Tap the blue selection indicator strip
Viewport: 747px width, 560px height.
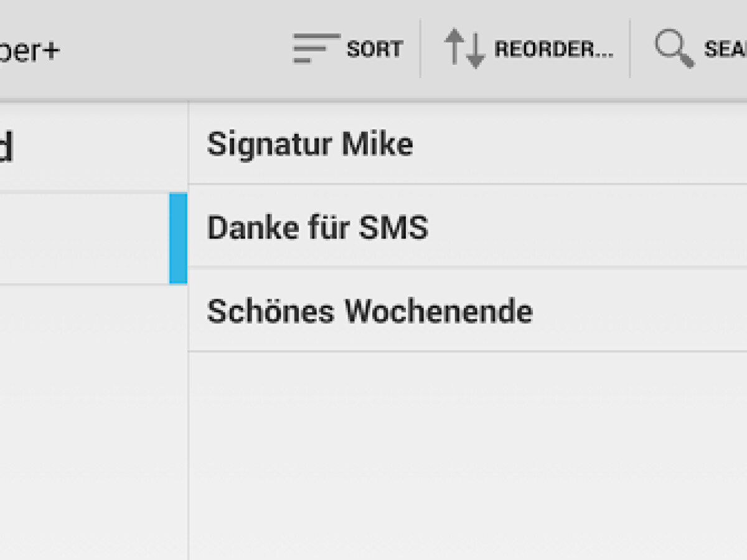click(179, 236)
